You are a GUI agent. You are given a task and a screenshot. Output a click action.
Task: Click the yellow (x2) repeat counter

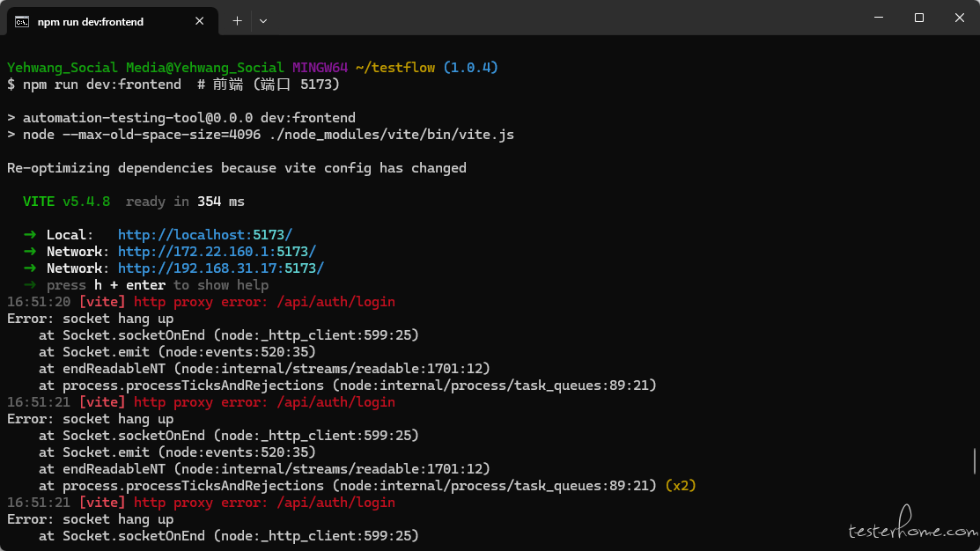(681, 486)
